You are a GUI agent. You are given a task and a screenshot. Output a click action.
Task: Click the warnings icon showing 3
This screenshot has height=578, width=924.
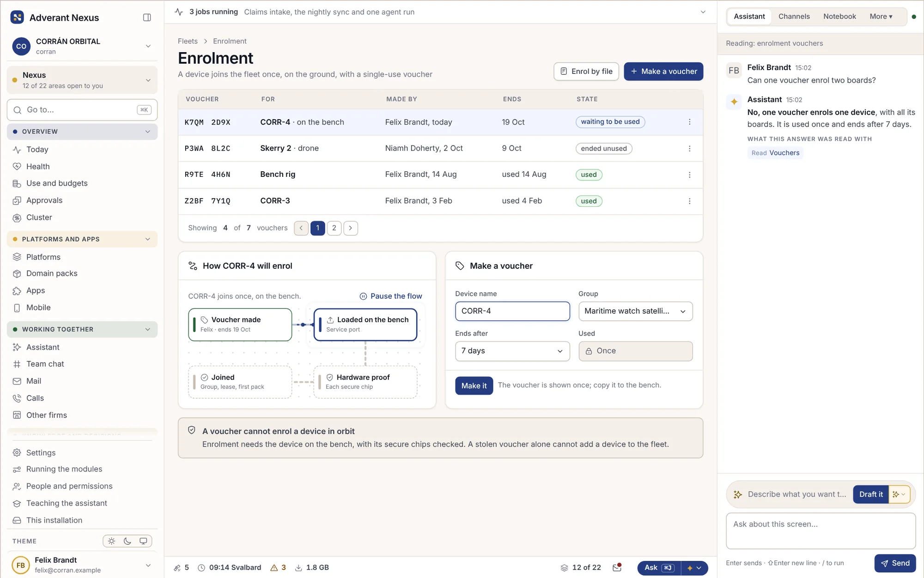(274, 567)
